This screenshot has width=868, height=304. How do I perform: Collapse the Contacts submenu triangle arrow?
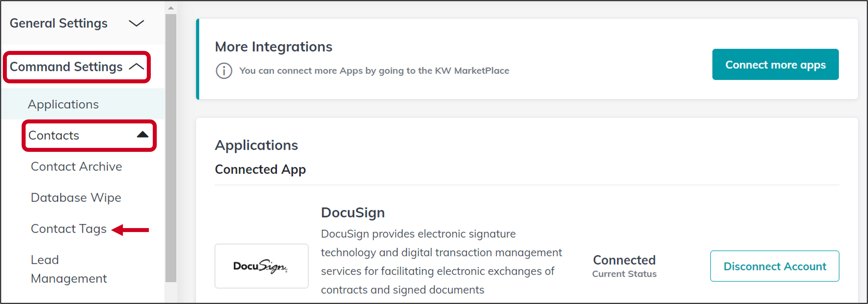(x=143, y=135)
